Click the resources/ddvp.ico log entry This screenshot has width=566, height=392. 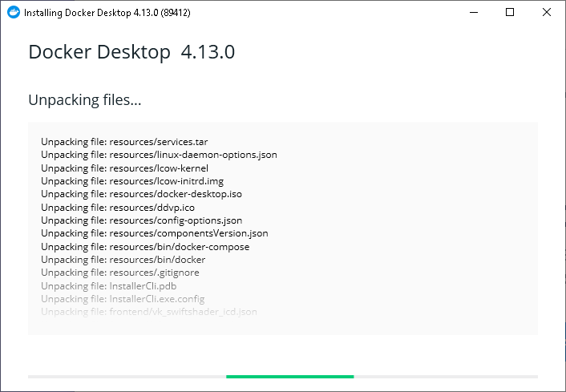(x=118, y=208)
